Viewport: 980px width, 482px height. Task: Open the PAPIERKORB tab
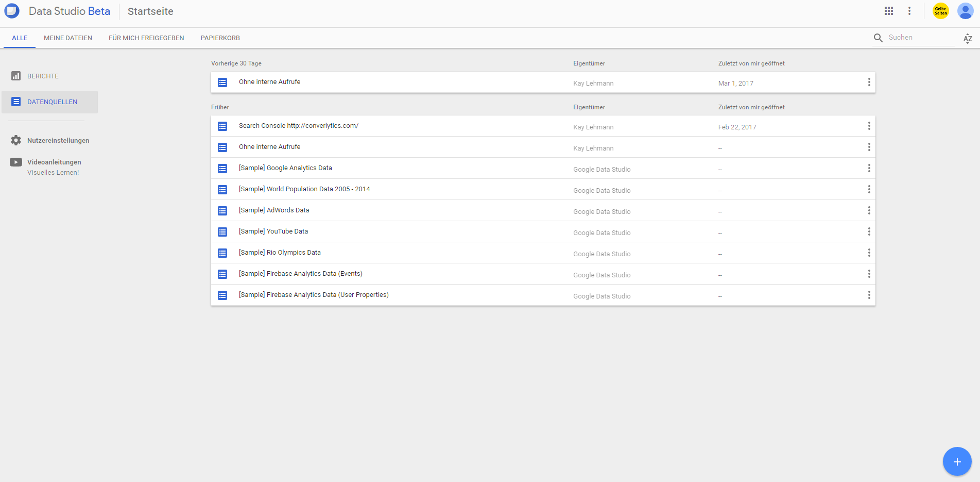pos(220,38)
